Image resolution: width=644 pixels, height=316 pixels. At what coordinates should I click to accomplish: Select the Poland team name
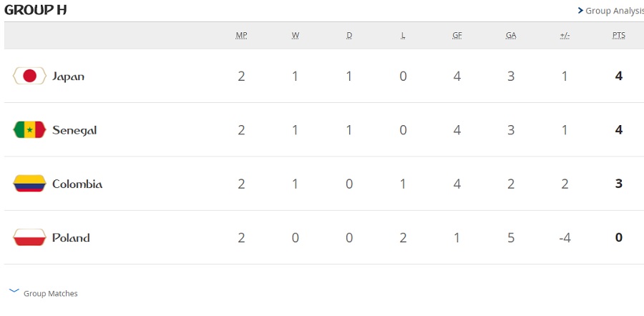coord(71,238)
